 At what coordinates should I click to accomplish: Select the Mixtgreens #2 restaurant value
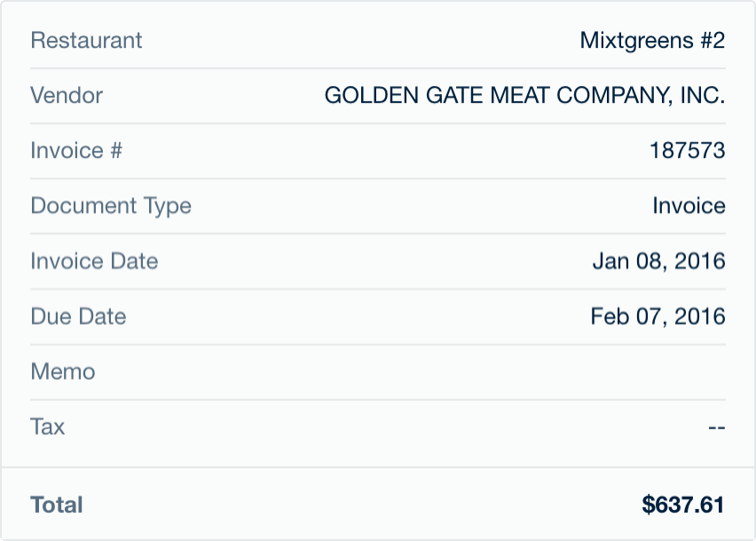[x=652, y=41]
